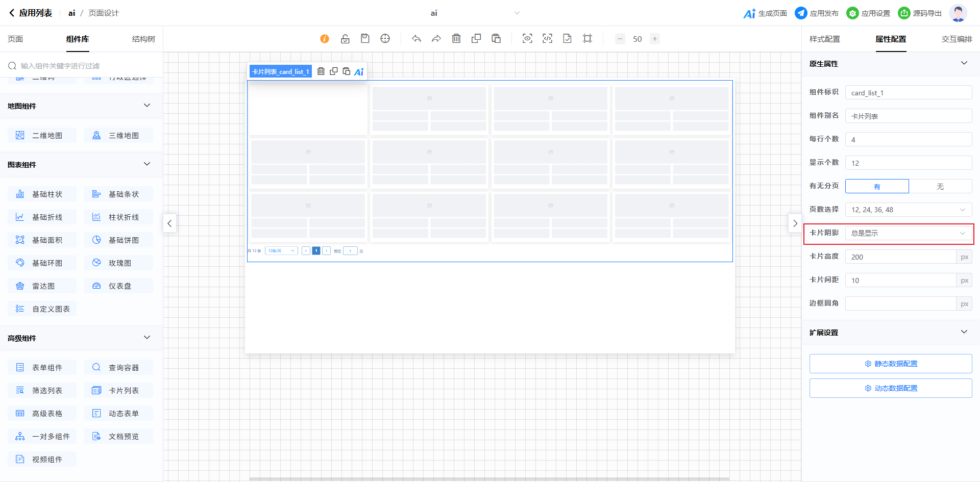Click the trash delete icon in top toolbar
The width and height of the screenshot is (980, 482).
pos(456,39)
